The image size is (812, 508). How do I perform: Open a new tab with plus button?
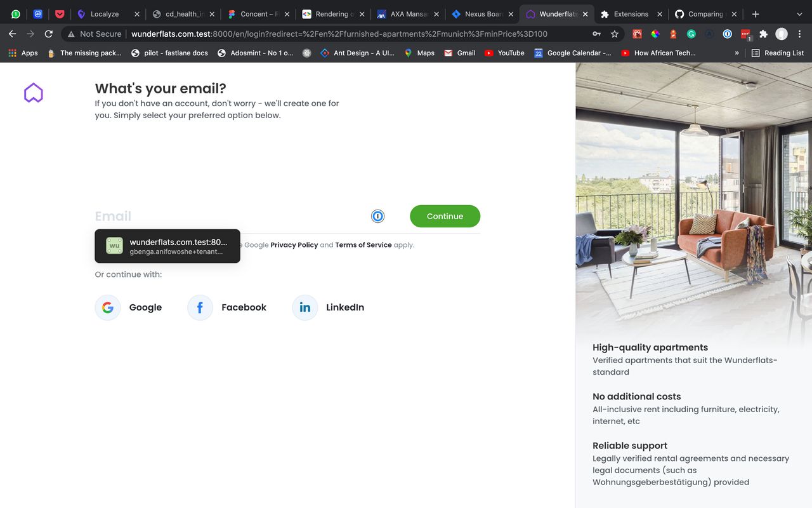756,14
